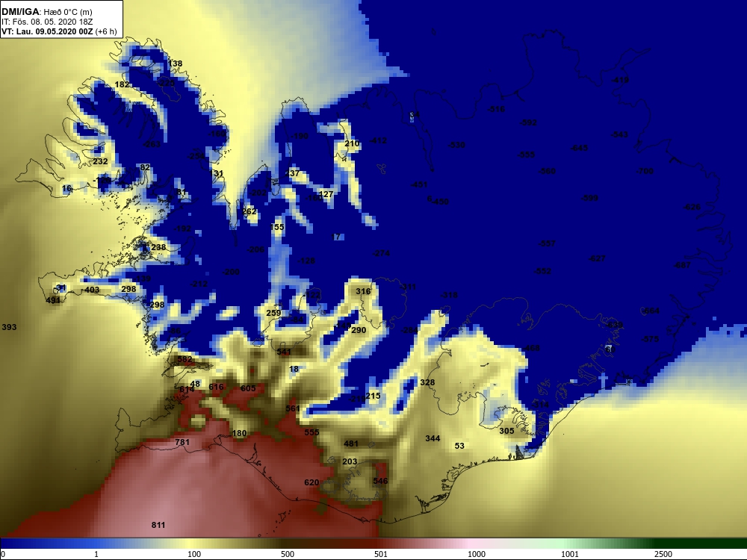The image size is (747, 560).
Task: Click the map value '491'
Action: (x=53, y=300)
